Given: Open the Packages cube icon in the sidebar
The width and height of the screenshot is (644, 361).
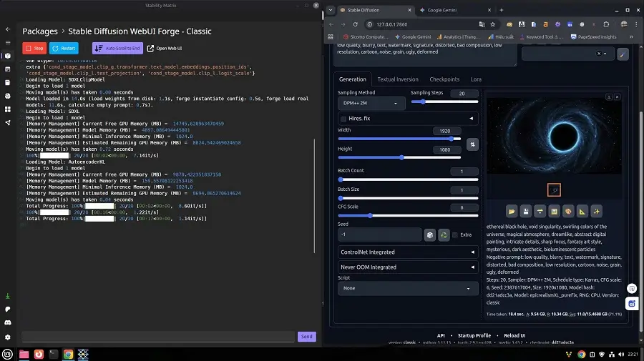Looking at the screenshot, I should pyautogui.click(x=7, y=56).
